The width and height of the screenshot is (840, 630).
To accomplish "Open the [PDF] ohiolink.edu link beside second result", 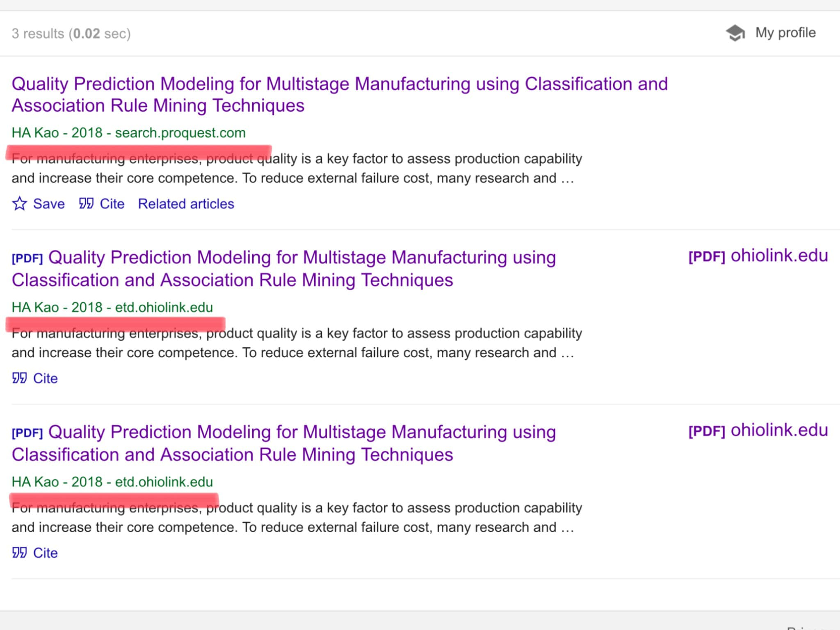I will pyautogui.click(x=758, y=256).
